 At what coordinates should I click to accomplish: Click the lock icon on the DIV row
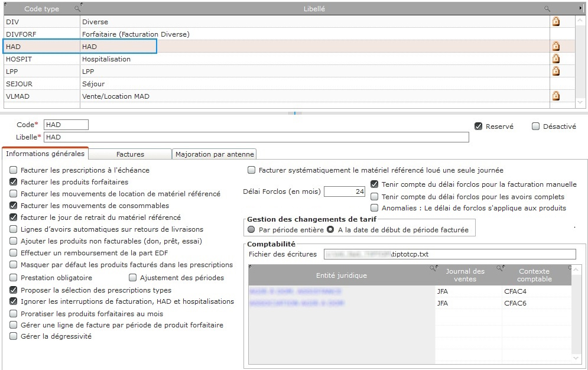point(555,21)
